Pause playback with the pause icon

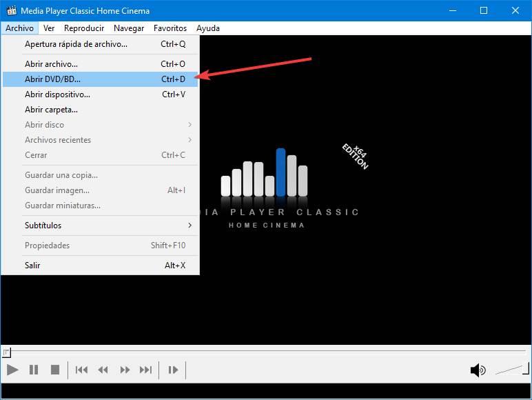pos(34,370)
